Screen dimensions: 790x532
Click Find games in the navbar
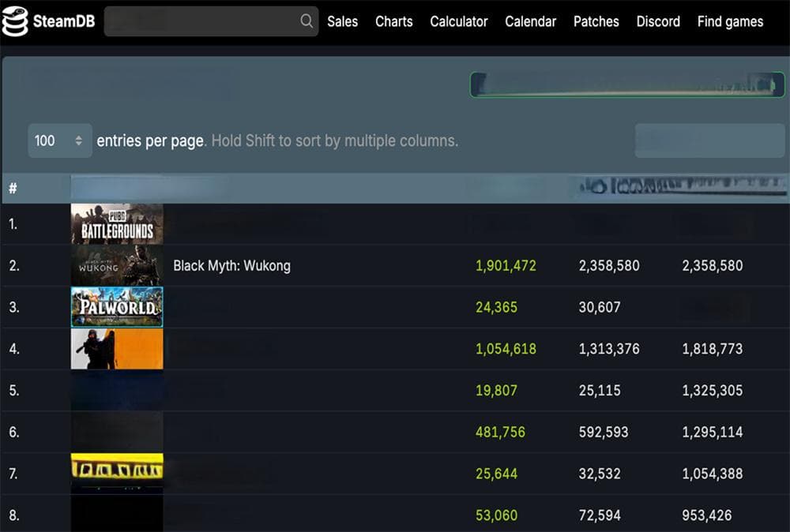(x=731, y=21)
